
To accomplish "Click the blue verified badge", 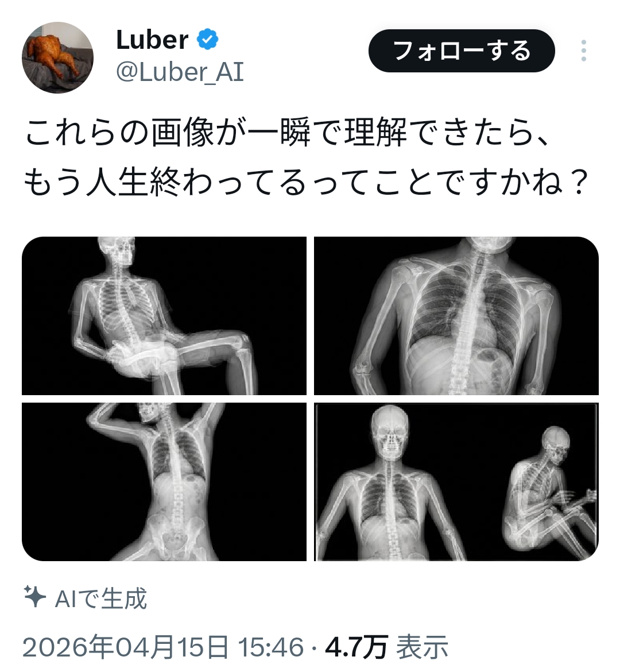I will point(207,40).
